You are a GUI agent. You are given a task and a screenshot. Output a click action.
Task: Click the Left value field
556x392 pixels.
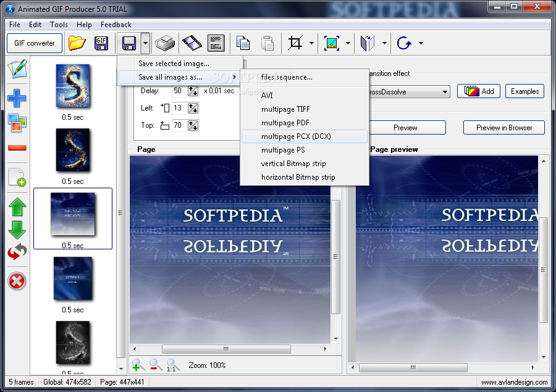coord(179,108)
